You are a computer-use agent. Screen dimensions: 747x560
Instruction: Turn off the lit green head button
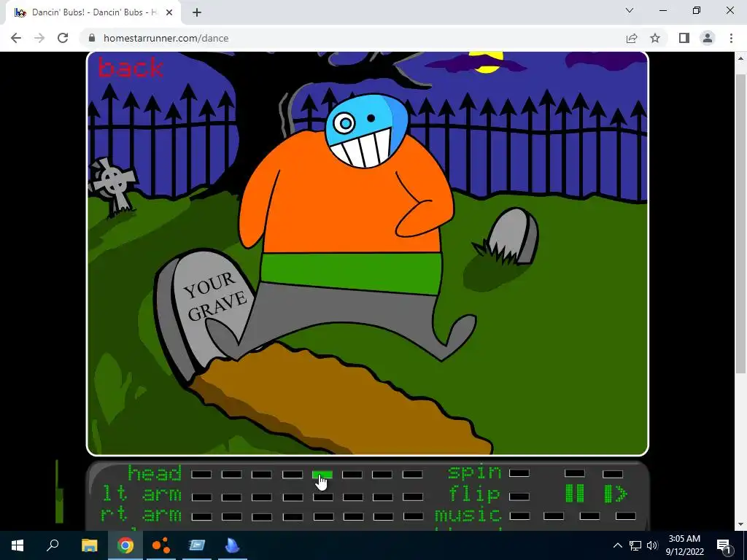click(x=322, y=474)
